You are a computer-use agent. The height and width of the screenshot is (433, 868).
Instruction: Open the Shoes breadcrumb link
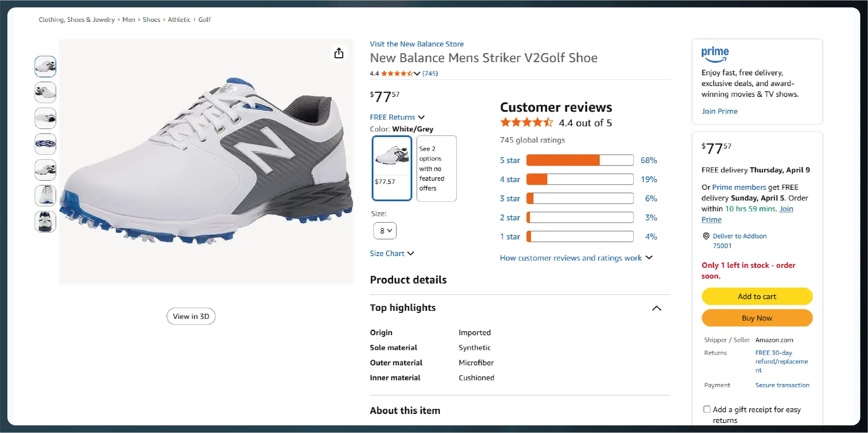[151, 19]
